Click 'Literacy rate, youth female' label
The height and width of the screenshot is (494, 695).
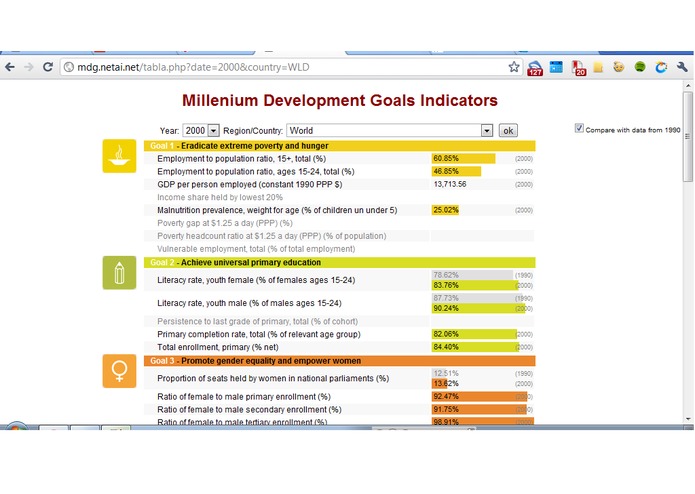pos(256,280)
